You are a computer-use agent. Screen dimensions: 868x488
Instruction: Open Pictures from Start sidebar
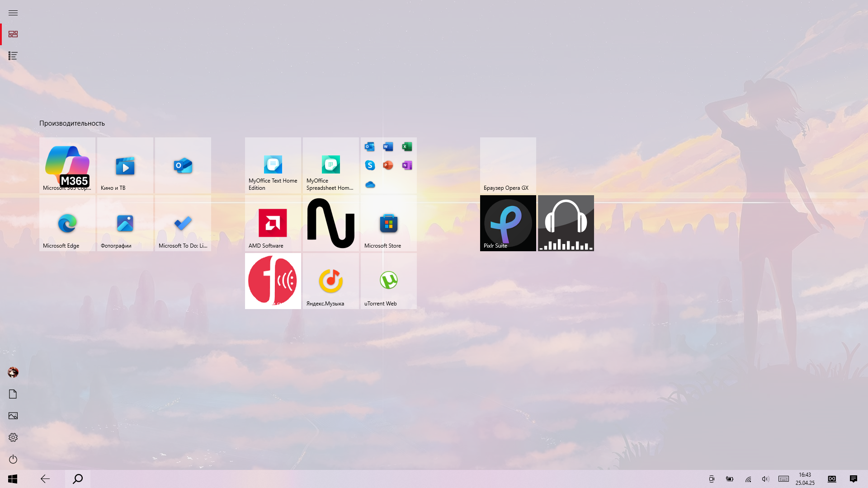point(13,416)
